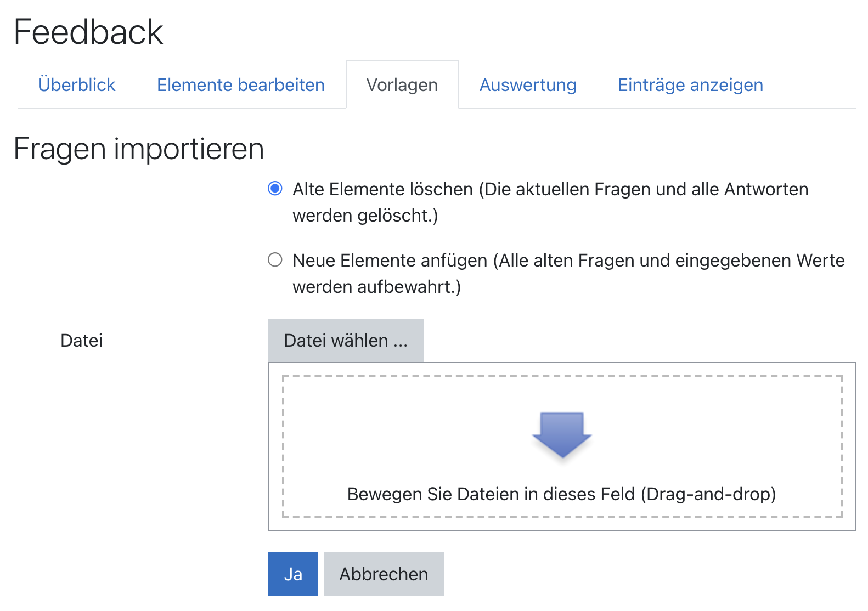Click the "werden aufbewahrt.)" text line

(377, 287)
